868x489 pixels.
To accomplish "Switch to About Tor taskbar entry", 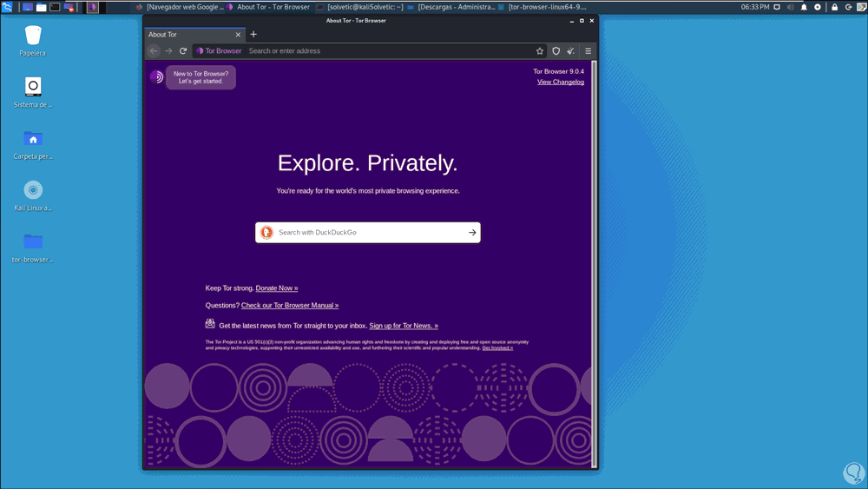I will pos(268,7).
